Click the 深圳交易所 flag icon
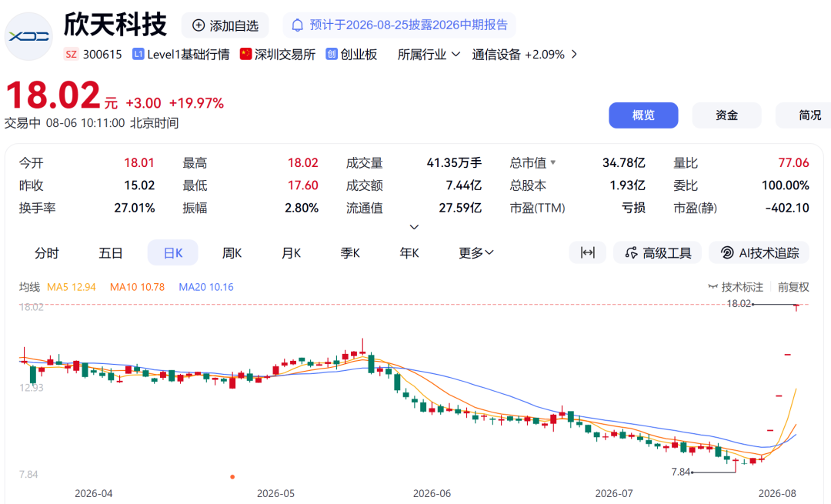Viewport: 831px width, 504px height. [245, 54]
